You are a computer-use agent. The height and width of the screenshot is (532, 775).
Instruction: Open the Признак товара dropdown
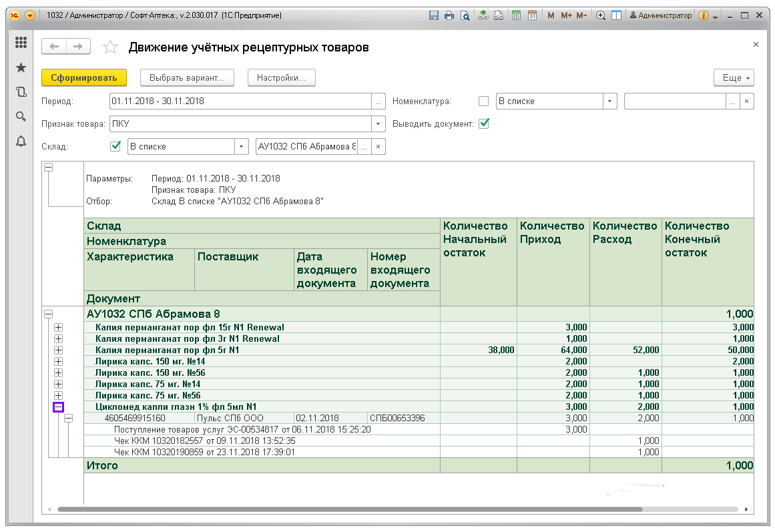point(379,124)
